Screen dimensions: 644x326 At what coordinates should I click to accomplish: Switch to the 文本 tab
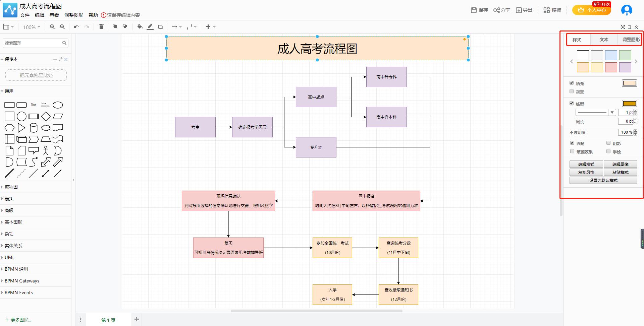tap(604, 39)
